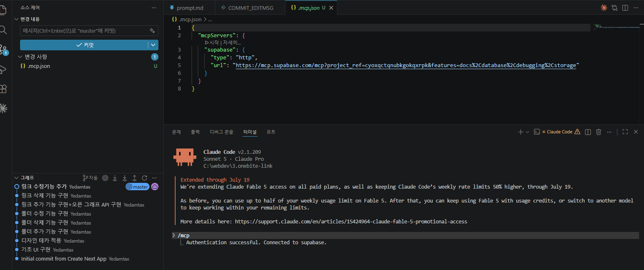
Task: Collapse the 변경 내용 section
Action: click(x=16, y=19)
